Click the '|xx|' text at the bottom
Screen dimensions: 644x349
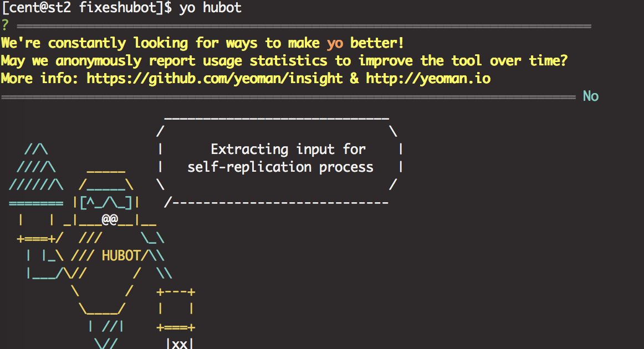point(180,343)
